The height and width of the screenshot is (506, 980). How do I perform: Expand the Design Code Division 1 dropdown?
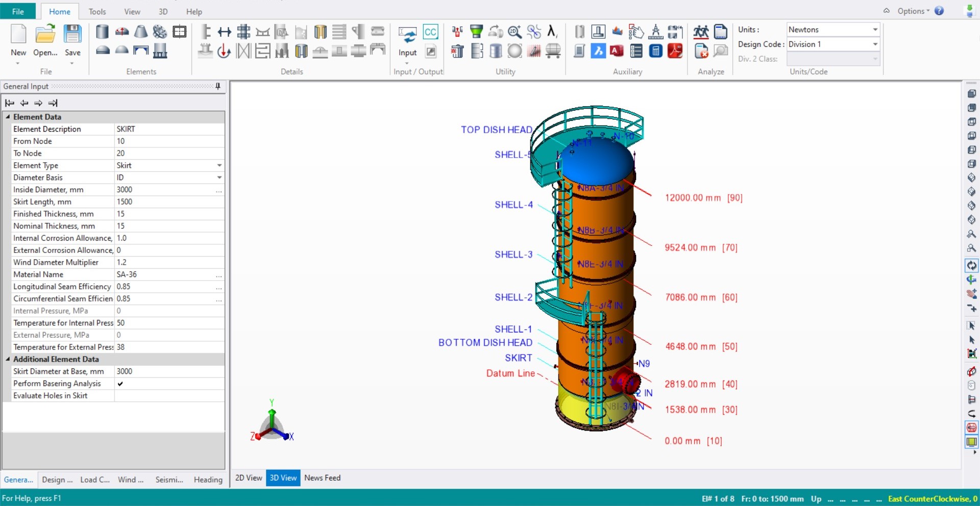(875, 44)
